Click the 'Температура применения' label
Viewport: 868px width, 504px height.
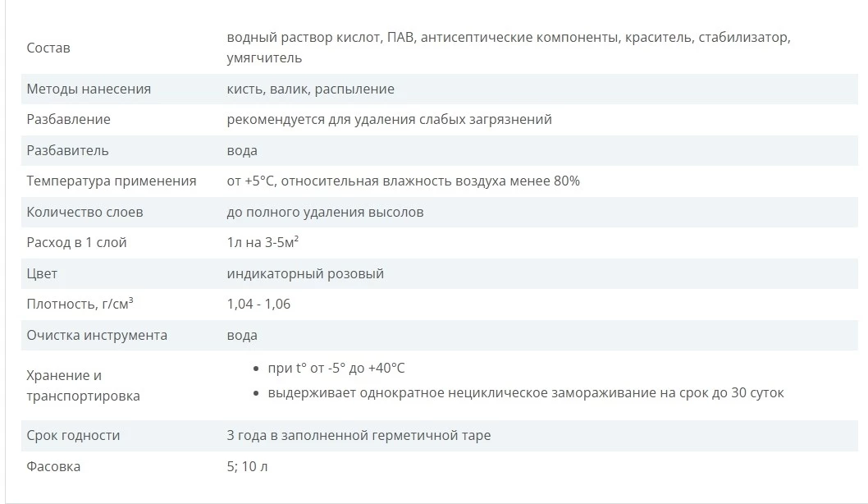pyautogui.click(x=112, y=181)
